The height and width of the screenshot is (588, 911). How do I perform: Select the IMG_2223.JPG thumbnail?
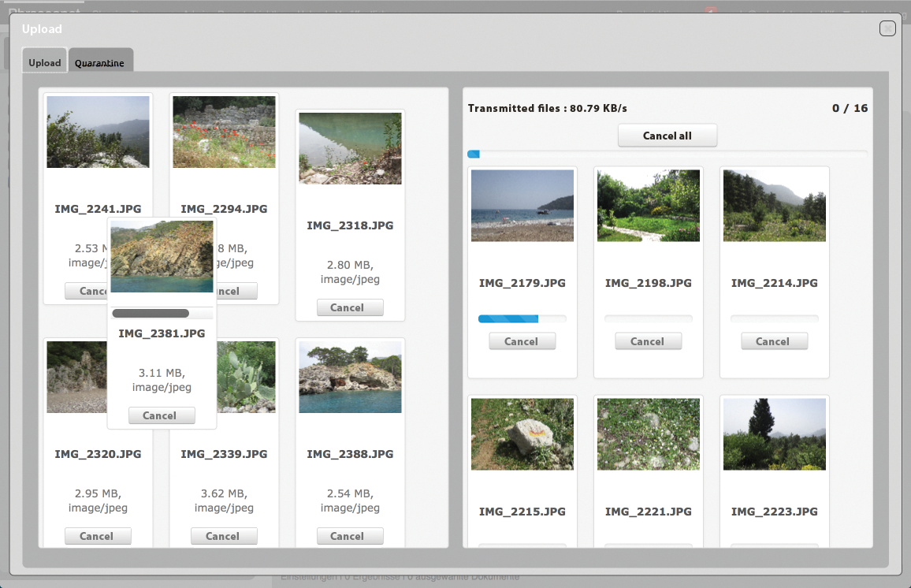[774, 434]
